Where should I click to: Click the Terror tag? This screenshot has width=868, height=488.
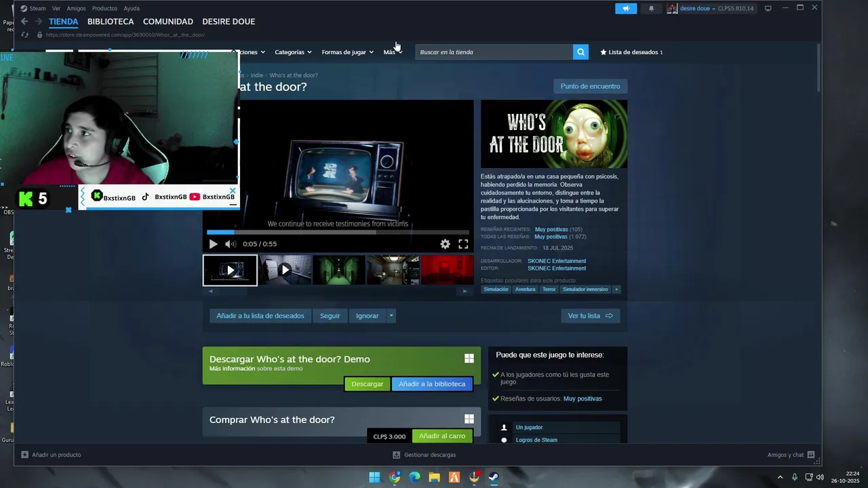(549, 289)
